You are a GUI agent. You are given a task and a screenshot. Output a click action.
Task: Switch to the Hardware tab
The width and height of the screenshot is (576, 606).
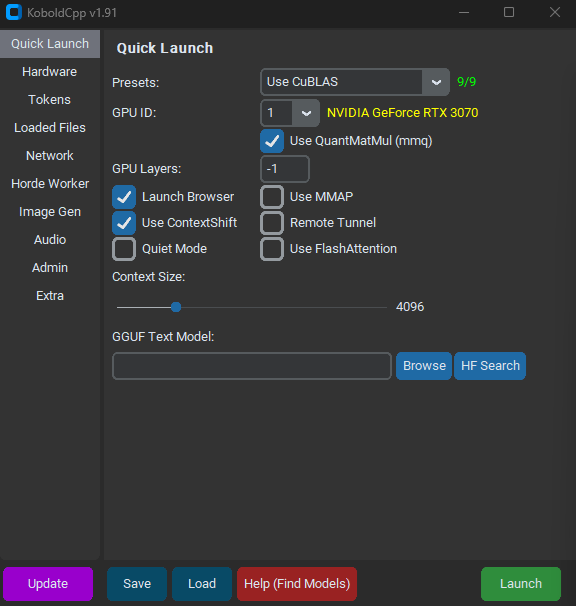50,72
